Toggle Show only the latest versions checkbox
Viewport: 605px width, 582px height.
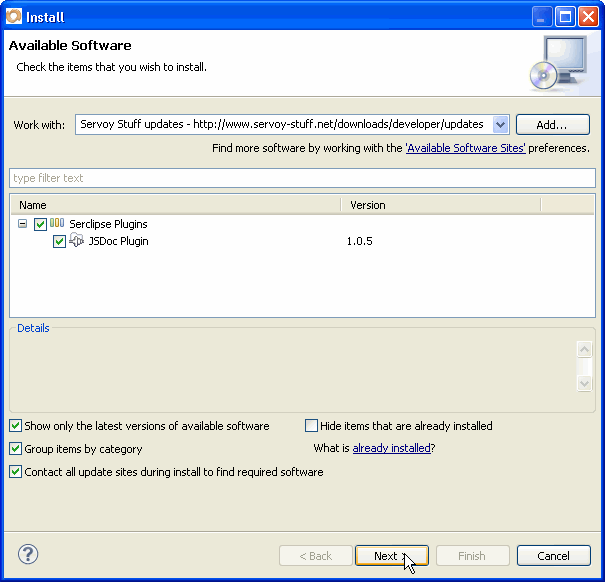(x=15, y=426)
